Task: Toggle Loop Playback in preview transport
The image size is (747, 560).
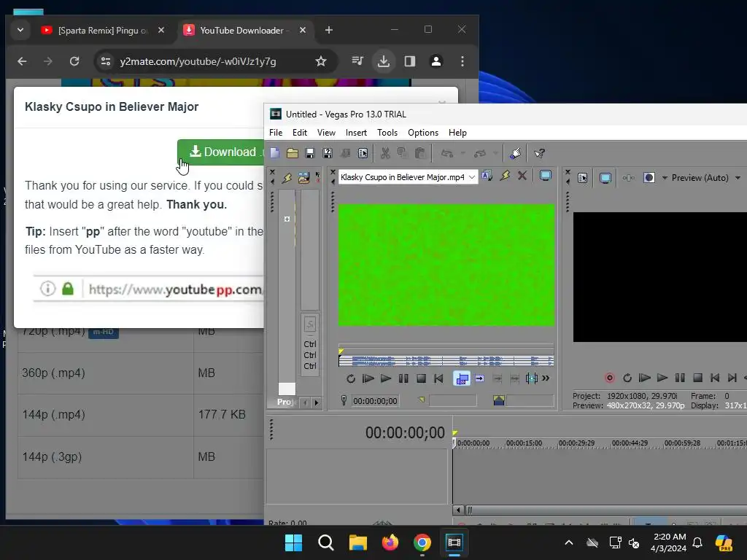Action: 627,378
